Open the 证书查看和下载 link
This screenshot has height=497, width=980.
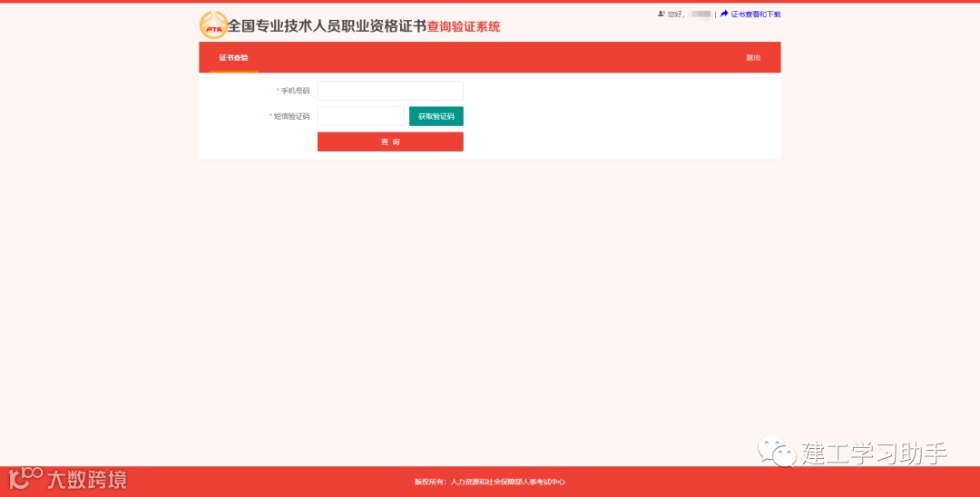[756, 14]
